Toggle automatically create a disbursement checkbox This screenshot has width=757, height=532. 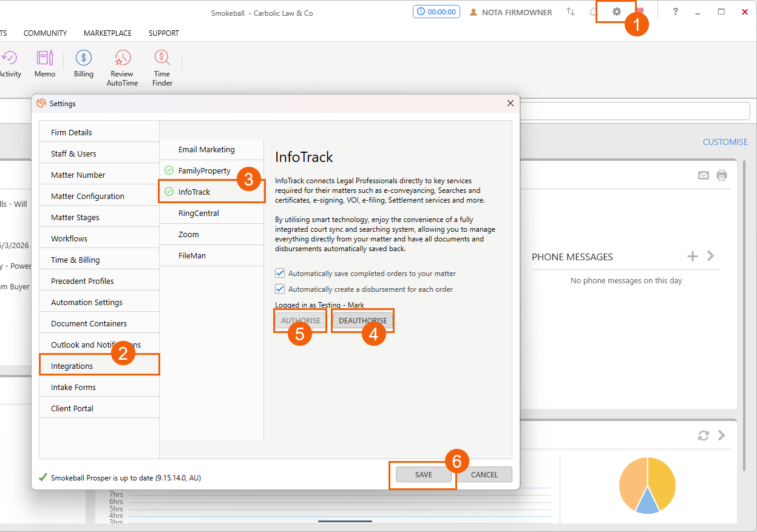[x=280, y=289]
